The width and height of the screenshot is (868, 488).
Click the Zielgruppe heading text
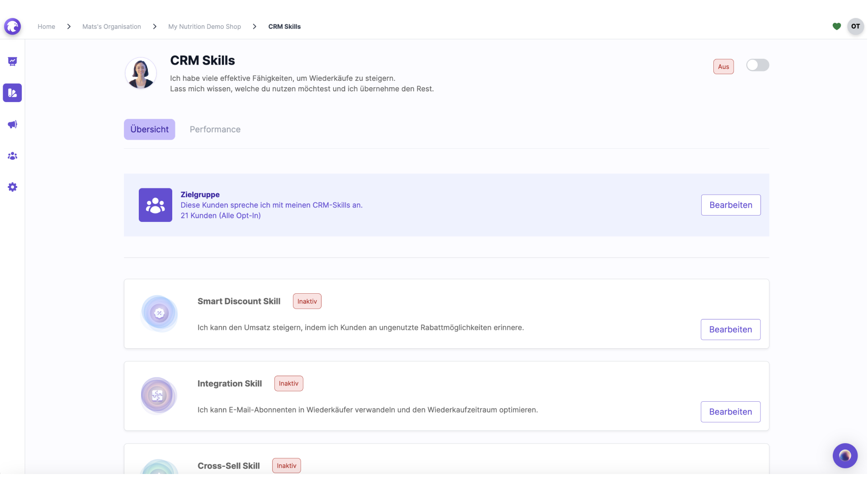200,195
